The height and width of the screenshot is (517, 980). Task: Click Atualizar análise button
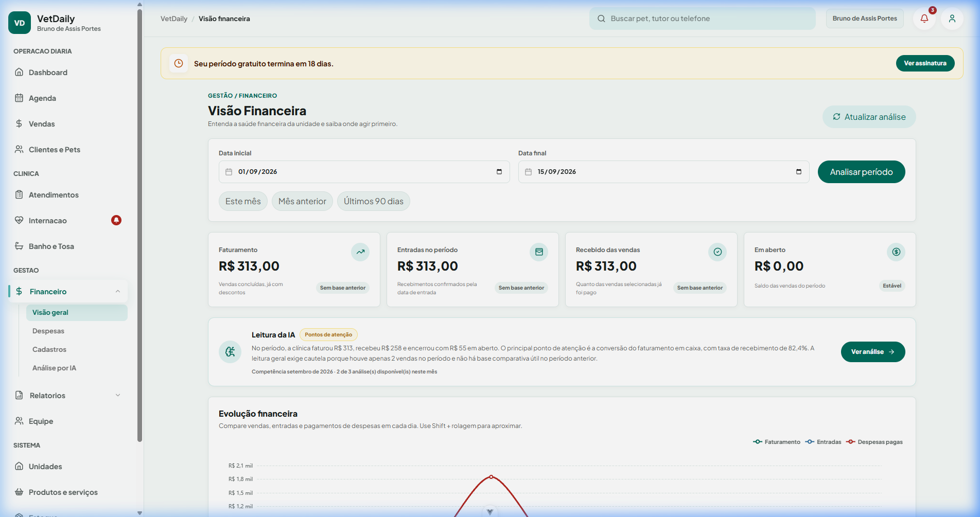869,117
